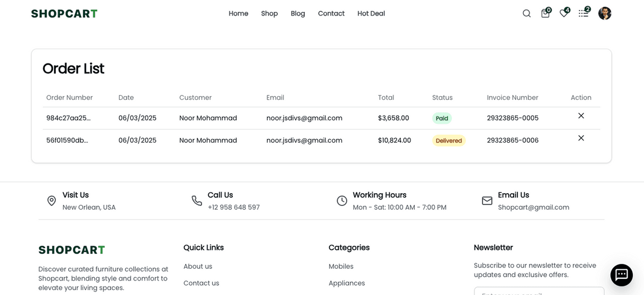The height and width of the screenshot is (295, 644).
Task: Click the user profile avatar
Action: pos(605,13)
